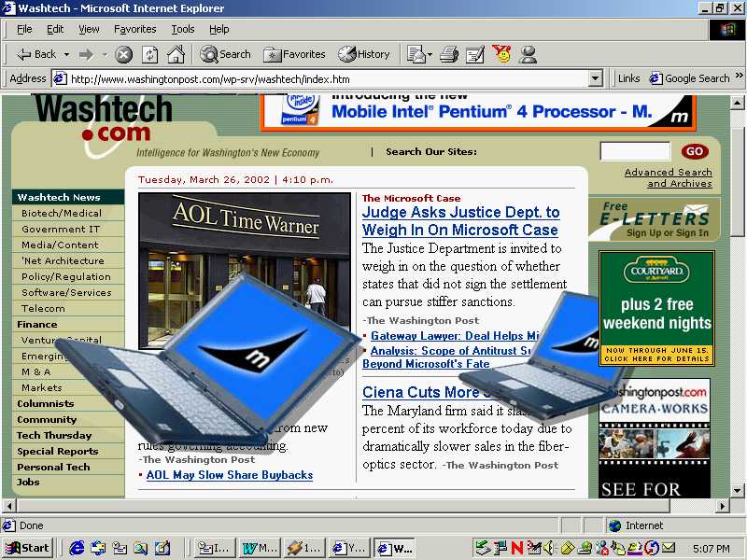747x560 pixels.
Task: Open the Forward history dropdown arrow
Action: (x=105, y=55)
